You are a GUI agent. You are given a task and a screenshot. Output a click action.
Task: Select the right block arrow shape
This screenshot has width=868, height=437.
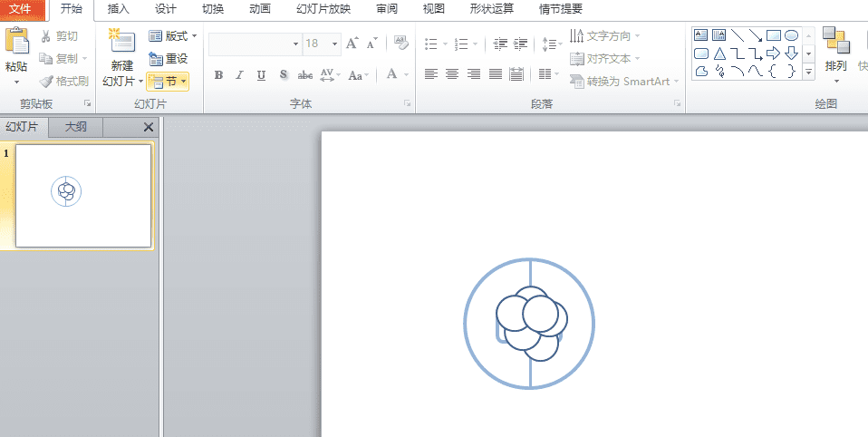(774, 53)
